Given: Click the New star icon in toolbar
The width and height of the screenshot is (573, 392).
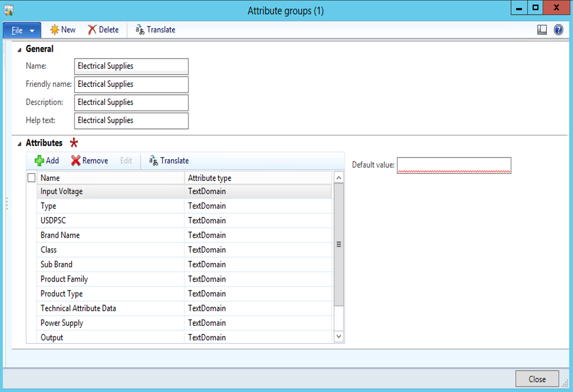Looking at the screenshot, I should (54, 30).
